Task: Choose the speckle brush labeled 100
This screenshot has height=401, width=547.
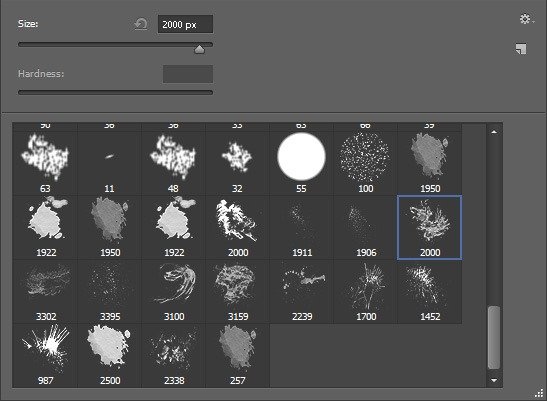Action: coord(365,163)
